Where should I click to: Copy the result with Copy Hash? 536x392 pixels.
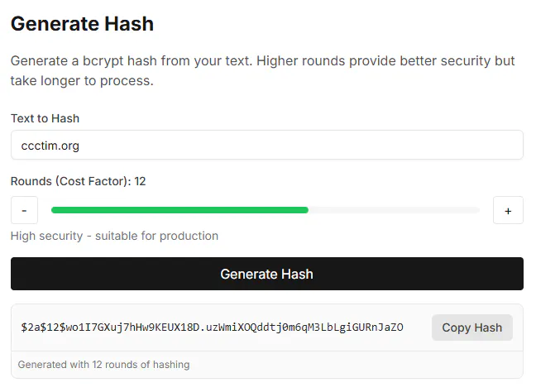coord(472,327)
